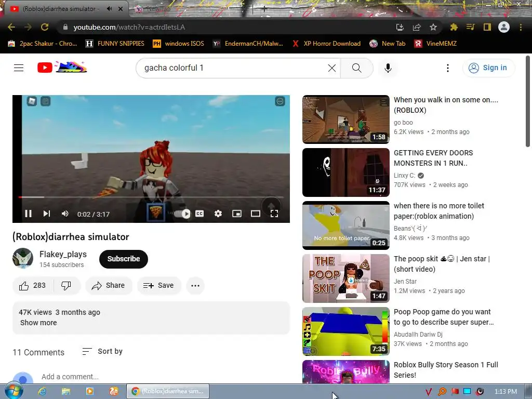Seek on the video progress bar
The width and height of the screenshot is (532, 399).
click(x=151, y=197)
